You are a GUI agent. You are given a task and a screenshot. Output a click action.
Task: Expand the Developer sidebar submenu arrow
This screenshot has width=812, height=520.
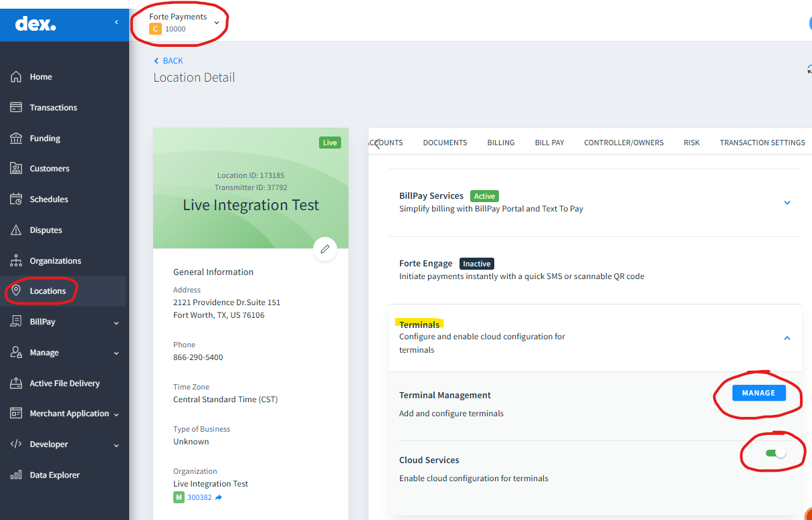pyautogui.click(x=116, y=445)
